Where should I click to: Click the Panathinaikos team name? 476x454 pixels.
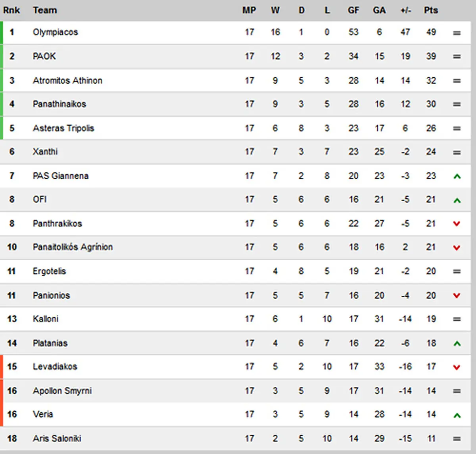pos(59,104)
